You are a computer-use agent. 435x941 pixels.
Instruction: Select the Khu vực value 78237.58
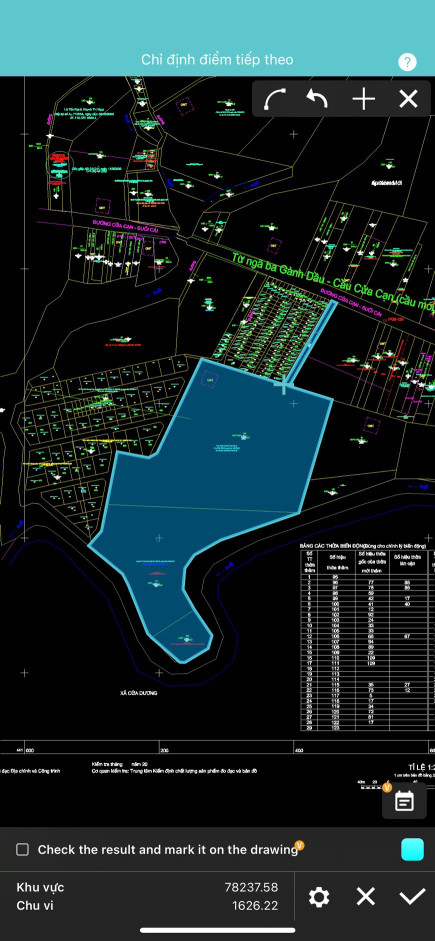pyautogui.click(x=251, y=887)
